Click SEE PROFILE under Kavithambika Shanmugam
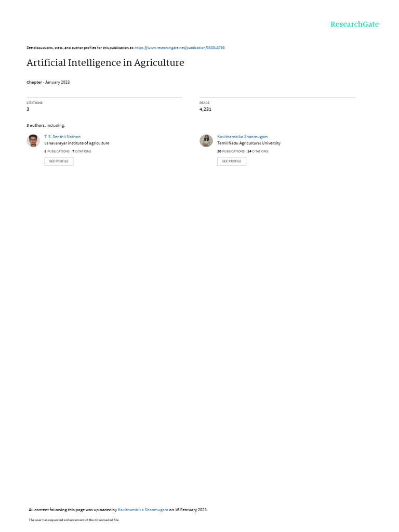 pos(232,161)
